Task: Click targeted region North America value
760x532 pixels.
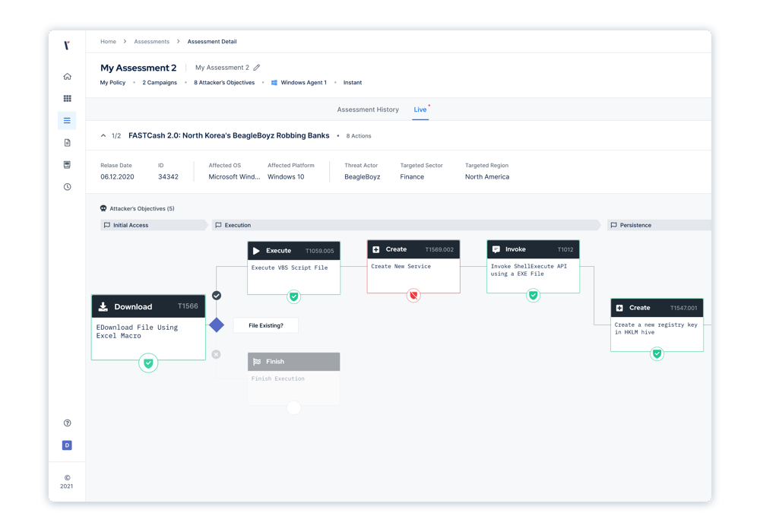Action: coord(487,177)
